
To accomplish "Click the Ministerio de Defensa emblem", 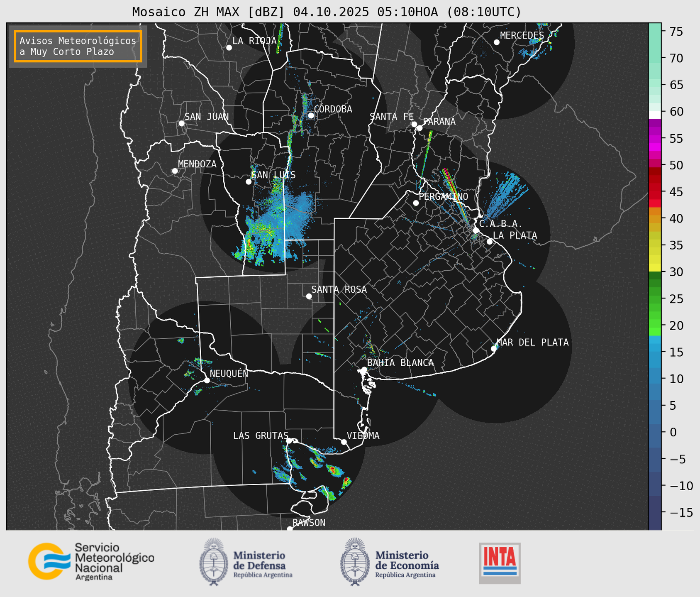I will coord(214,562).
